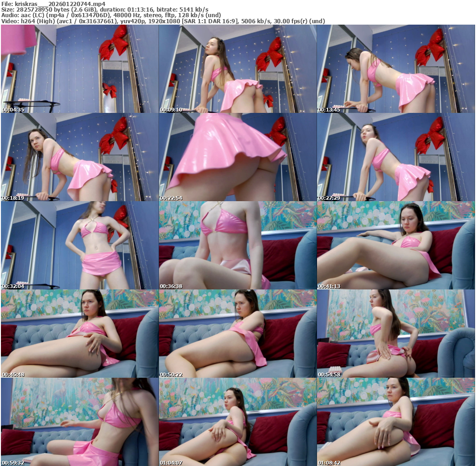Click the 'Audio: aac (LC)' info line
The height and width of the screenshot is (466, 476).
(x=111, y=15)
